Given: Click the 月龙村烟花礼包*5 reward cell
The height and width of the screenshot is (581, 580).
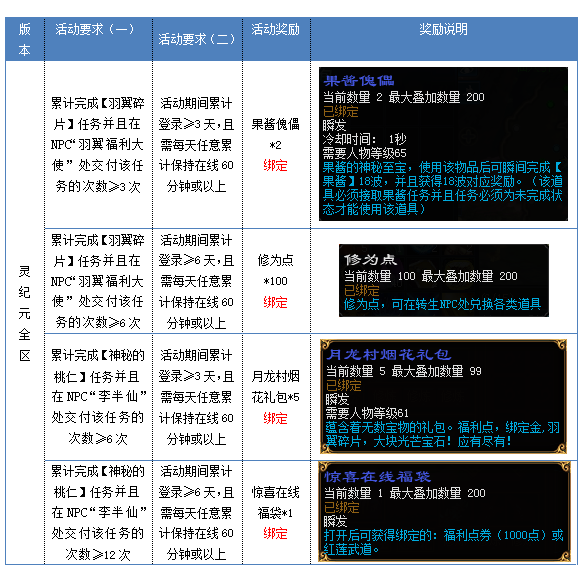Looking at the screenshot, I should click(276, 397).
